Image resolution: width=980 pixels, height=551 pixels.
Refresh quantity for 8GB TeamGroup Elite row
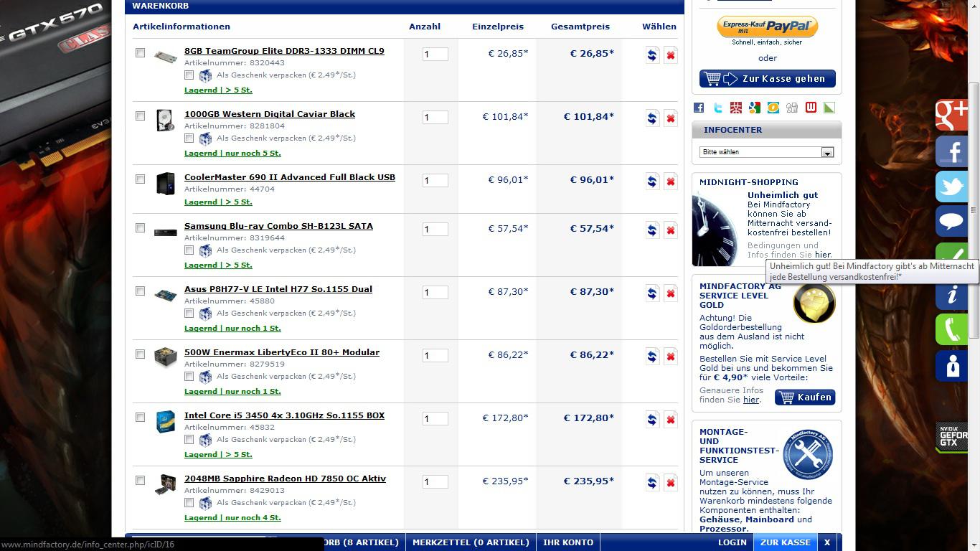pyautogui.click(x=652, y=55)
